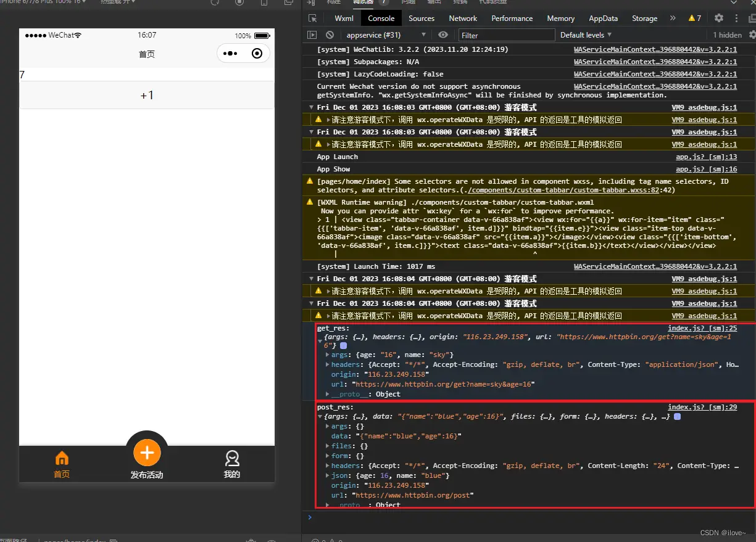Open the app.js? [sm]:13 source link
The width and height of the screenshot is (756, 542).
click(x=707, y=157)
